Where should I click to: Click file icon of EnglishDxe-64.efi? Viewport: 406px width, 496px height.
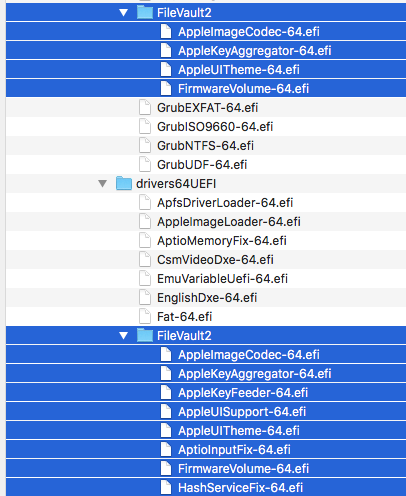pos(145,298)
